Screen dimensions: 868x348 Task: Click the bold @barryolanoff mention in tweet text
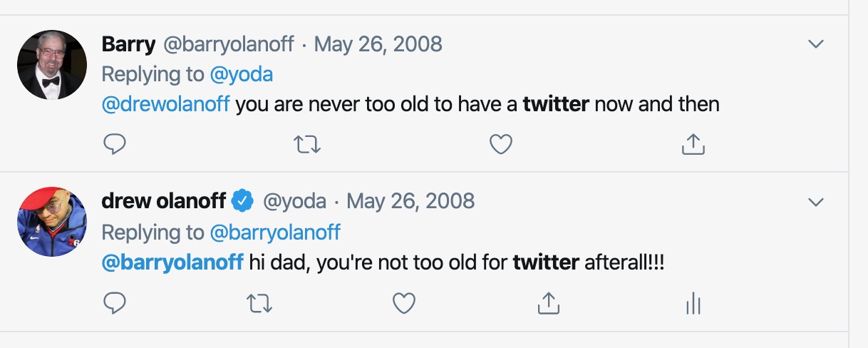click(x=172, y=262)
